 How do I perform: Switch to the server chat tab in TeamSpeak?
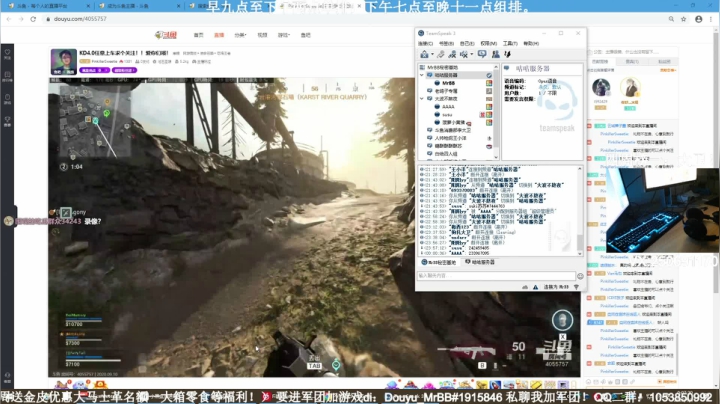439,262
